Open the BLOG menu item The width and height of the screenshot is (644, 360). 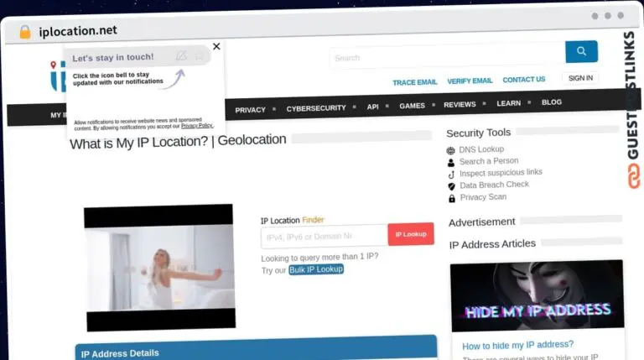coord(551,102)
